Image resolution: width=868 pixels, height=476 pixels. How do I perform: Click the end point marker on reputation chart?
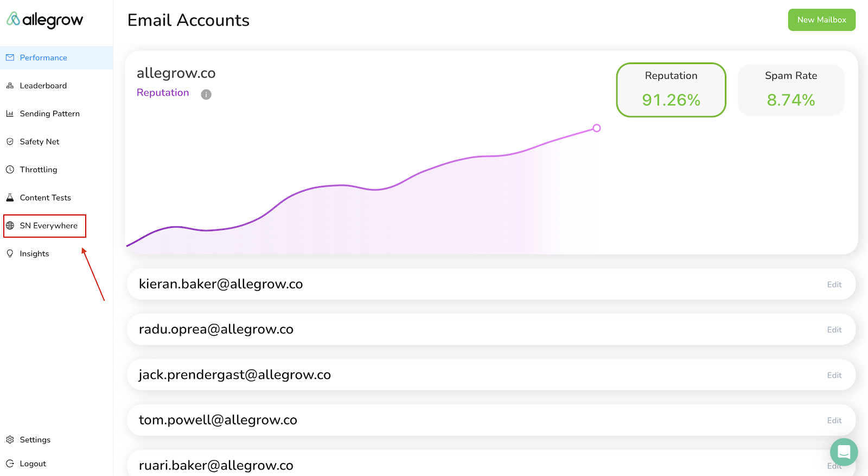click(x=597, y=128)
